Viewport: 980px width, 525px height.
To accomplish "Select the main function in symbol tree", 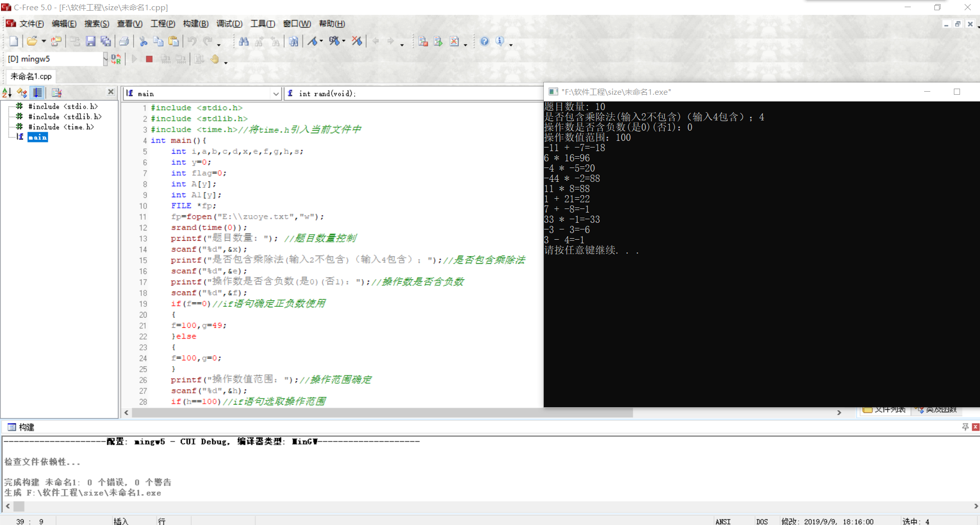I will [37, 137].
